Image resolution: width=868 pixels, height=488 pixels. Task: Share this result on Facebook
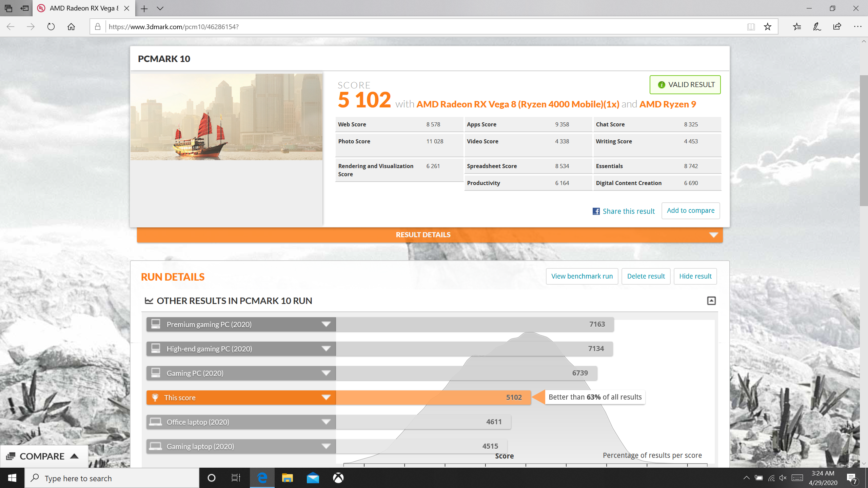click(x=624, y=211)
